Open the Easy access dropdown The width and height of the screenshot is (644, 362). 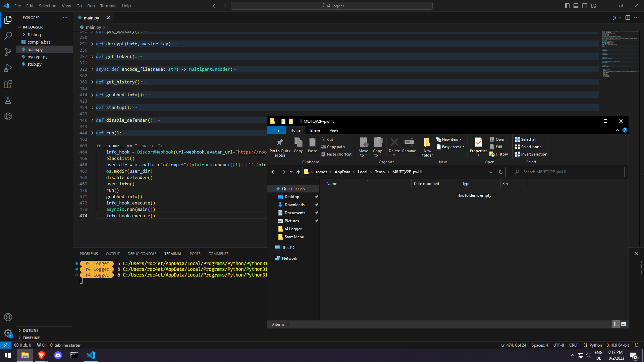click(x=450, y=147)
